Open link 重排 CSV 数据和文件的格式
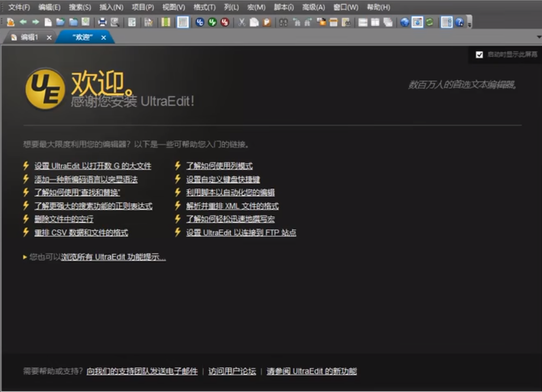The height and width of the screenshot is (392, 542). [x=81, y=232]
